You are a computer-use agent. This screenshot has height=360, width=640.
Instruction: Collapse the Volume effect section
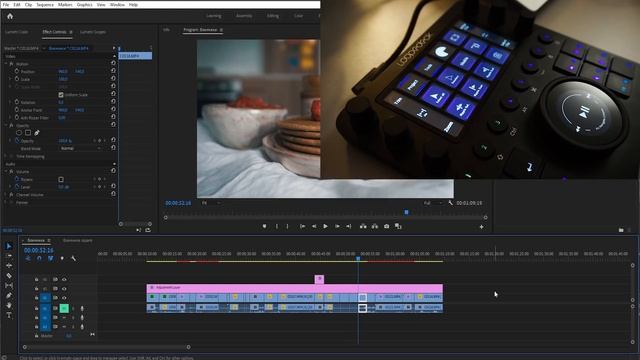tap(6, 172)
